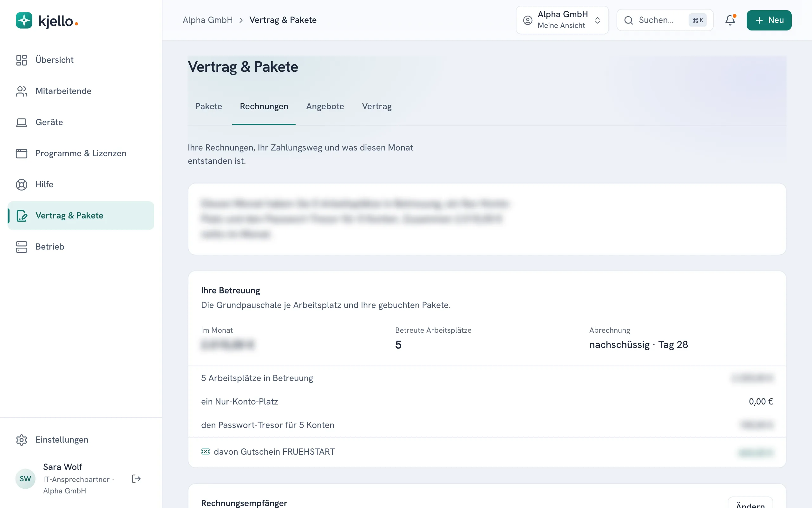The image size is (812, 508).
Task: Click the account circle icon in view switcher
Action: click(x=528, y=20)
